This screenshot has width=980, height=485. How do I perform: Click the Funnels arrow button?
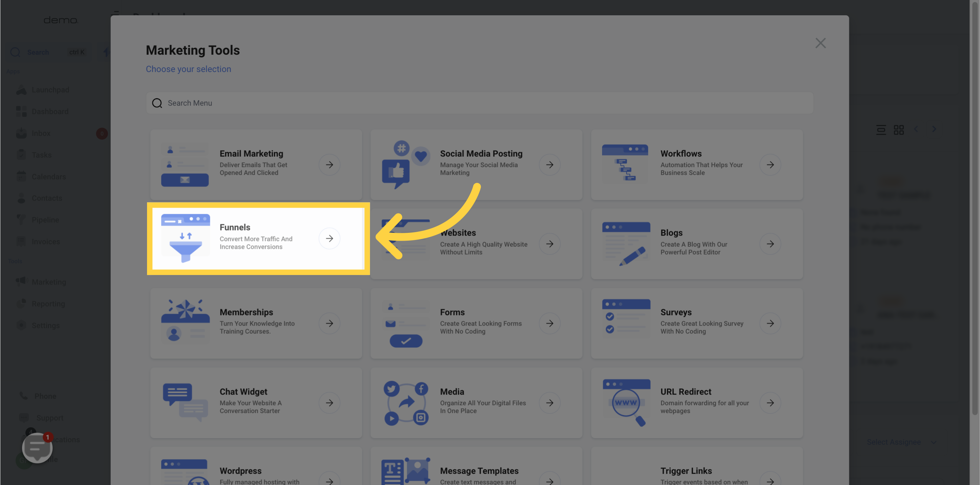pyautogui.click(x=329, y=239)
